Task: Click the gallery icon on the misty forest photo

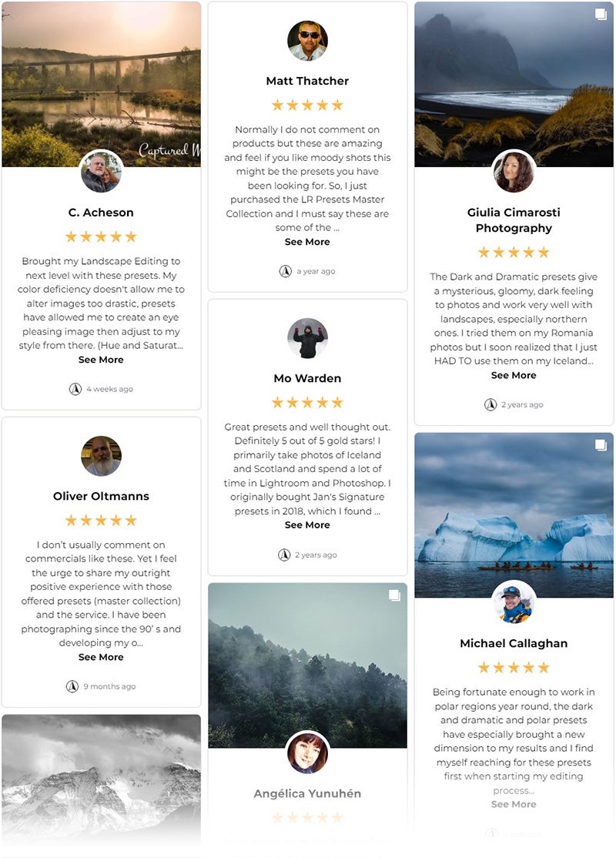Action: [x=394, y=595]
